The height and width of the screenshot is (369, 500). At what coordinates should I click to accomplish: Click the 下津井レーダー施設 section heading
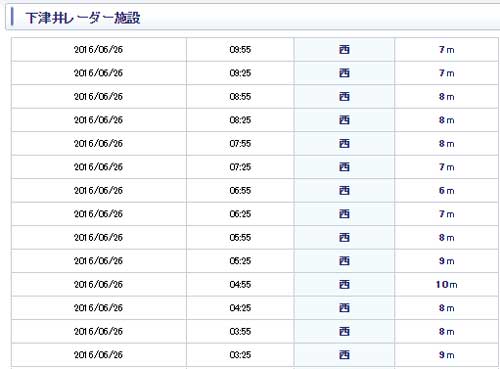(83, 18)
